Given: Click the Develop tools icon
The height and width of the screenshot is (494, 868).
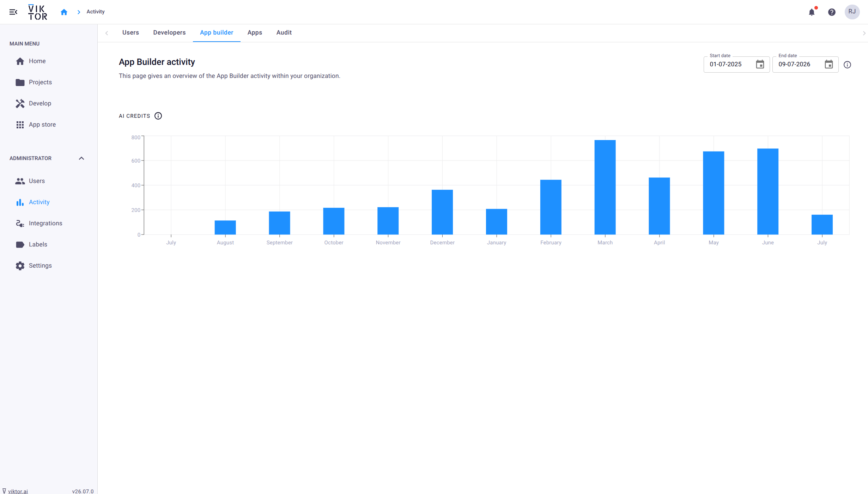Looking at the screenshot, I should pyautogui.click(x=20, y=103).
